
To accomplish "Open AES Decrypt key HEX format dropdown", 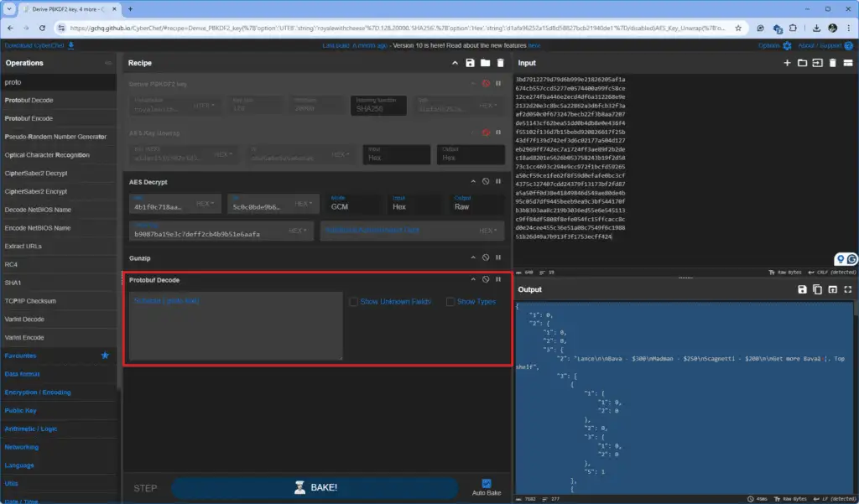I will pos(206,204).
